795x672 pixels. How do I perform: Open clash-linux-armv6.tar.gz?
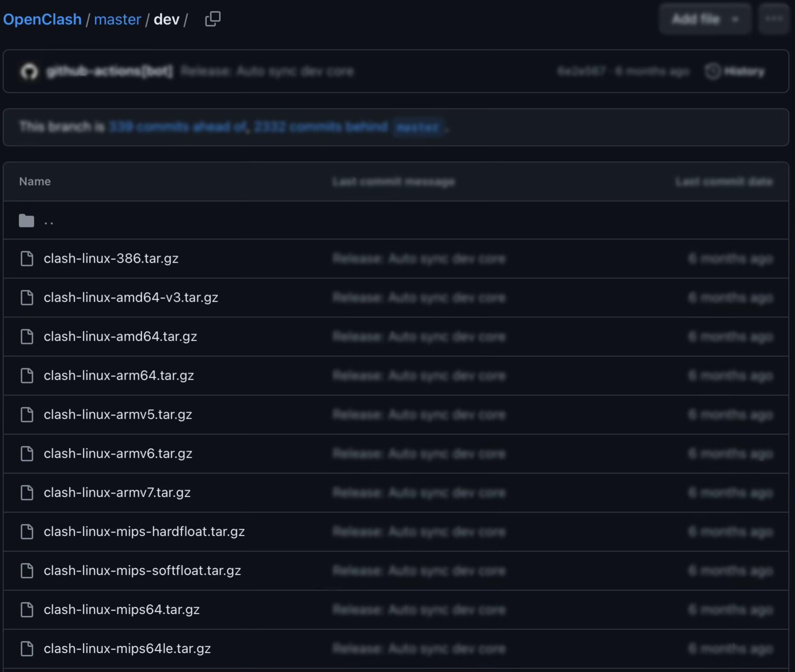click(x=118, y=454)
